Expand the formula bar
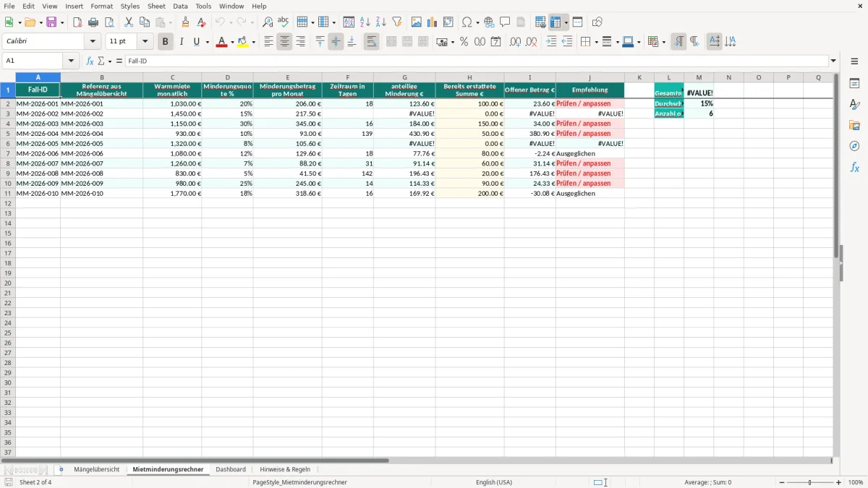The image size is (868, 488). click(833, 61)
